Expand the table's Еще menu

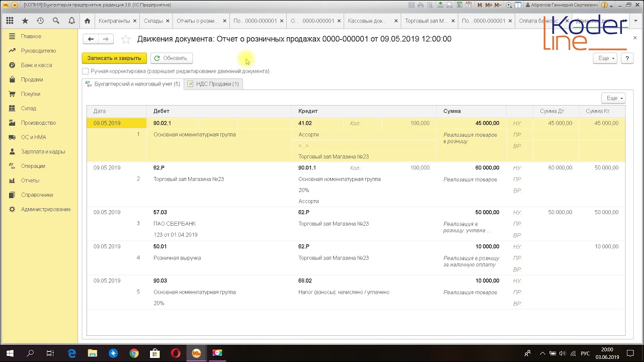[613, 98]
